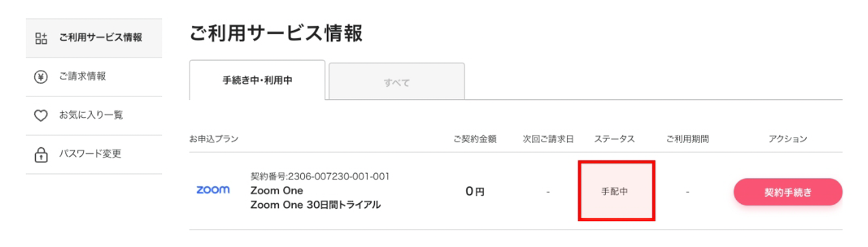This screenshot has height=247, width=868.
Task: Click the ご契約金額 column header
Action: coord(475,139)
